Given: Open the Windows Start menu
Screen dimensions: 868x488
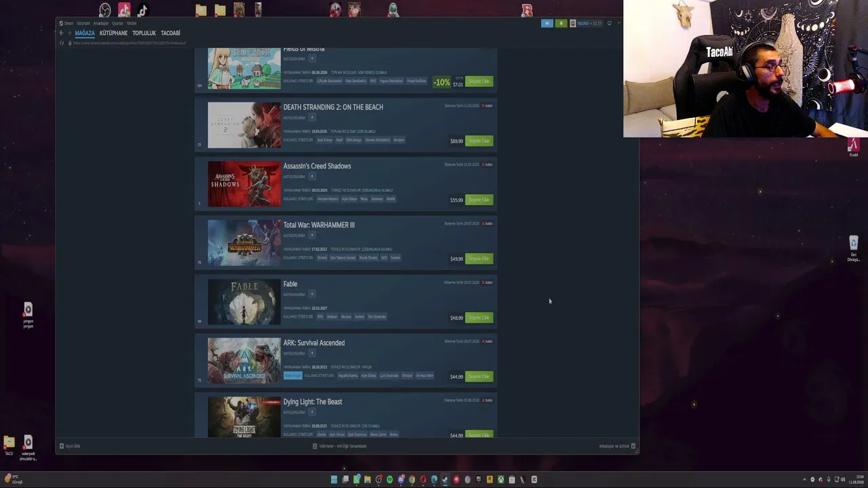Looking at the screenshot, I should (334, 480).
